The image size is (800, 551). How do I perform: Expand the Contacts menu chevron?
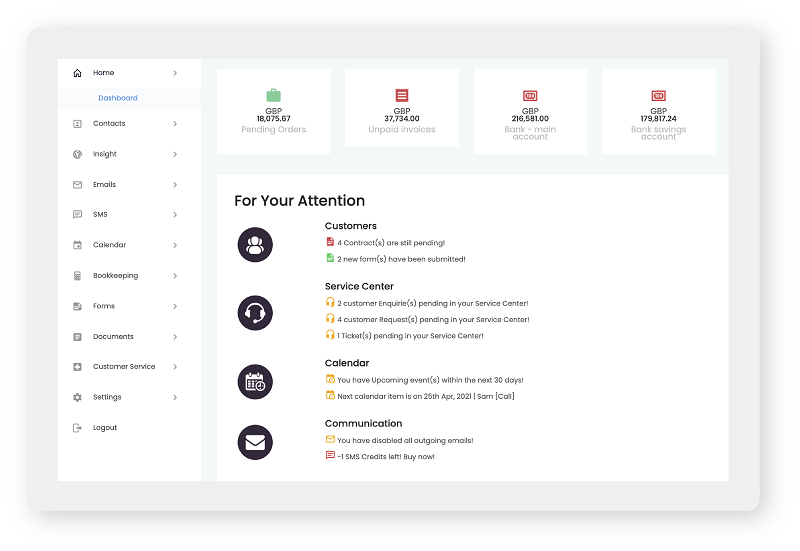click(175, 124)
